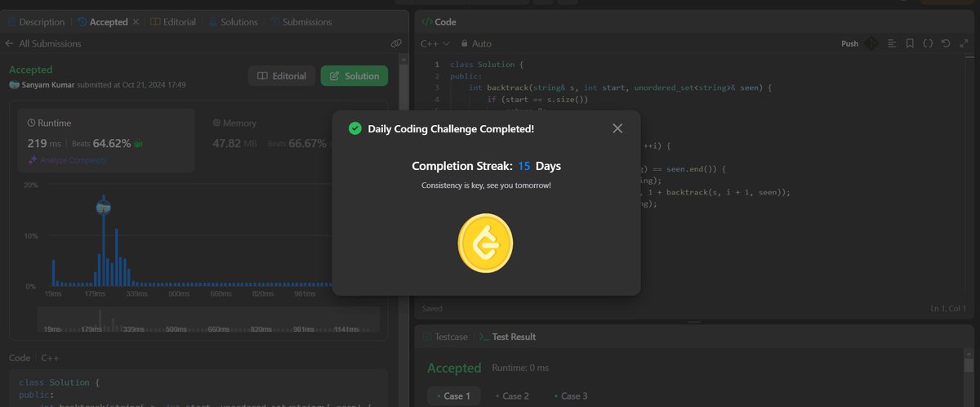The width and height of the screenshot is (980, 407).
Task: Click the clapping hands icon beside 64.62%
Action: [139, 144]
